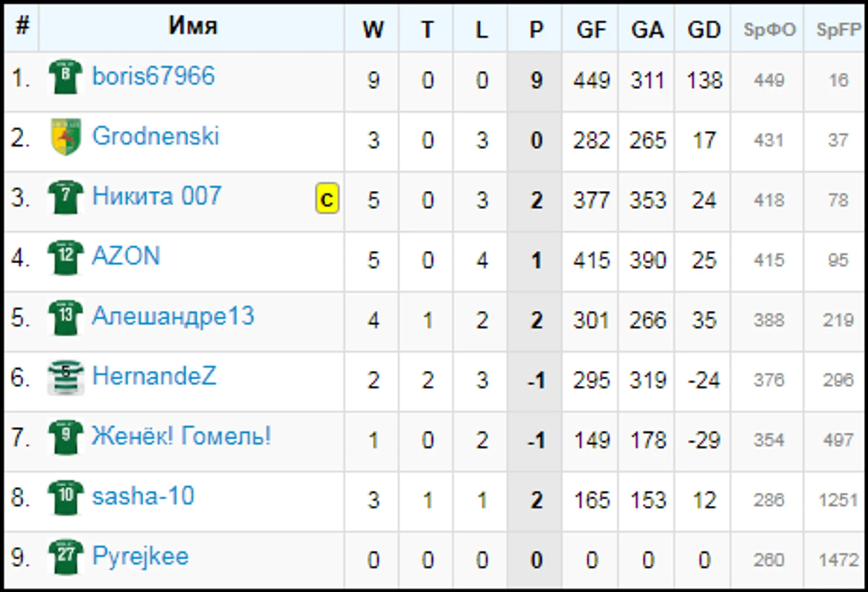868x592 pixels.
Task: Click the SpФО column header
Action: tap(769, 30)
